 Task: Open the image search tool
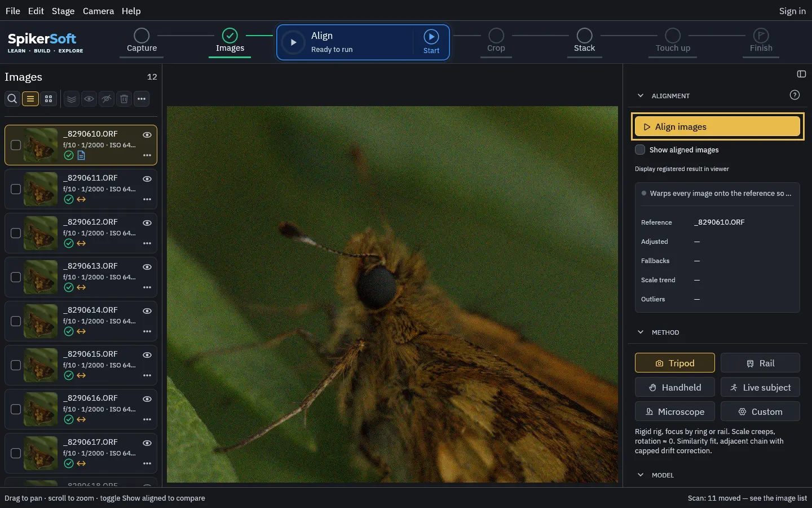click(x=12, y=99)
